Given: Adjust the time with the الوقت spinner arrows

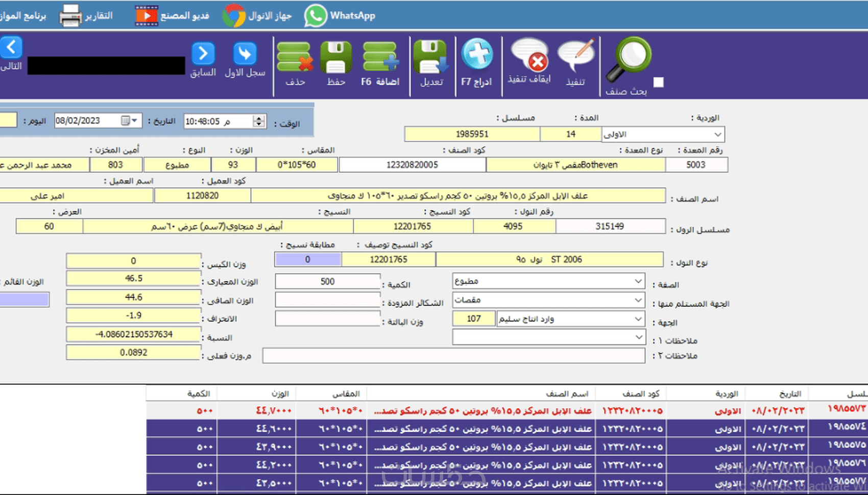Looking at the screenshot, I should (259, 121).
